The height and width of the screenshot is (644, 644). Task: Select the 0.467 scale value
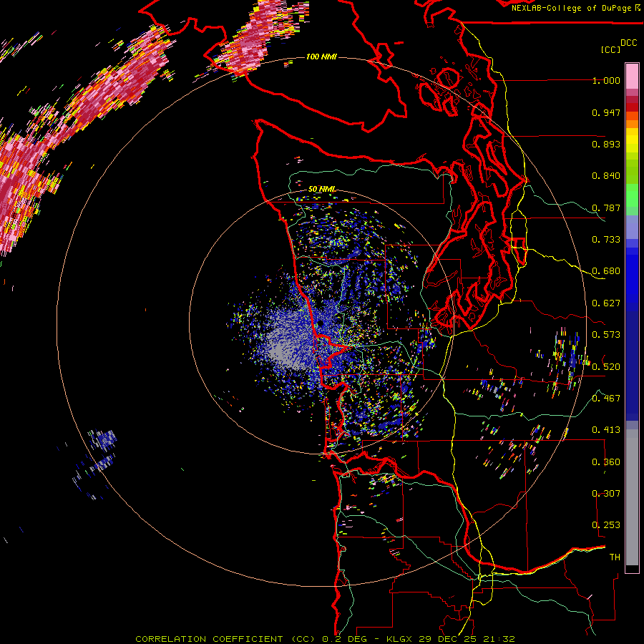tap(606, 398)
